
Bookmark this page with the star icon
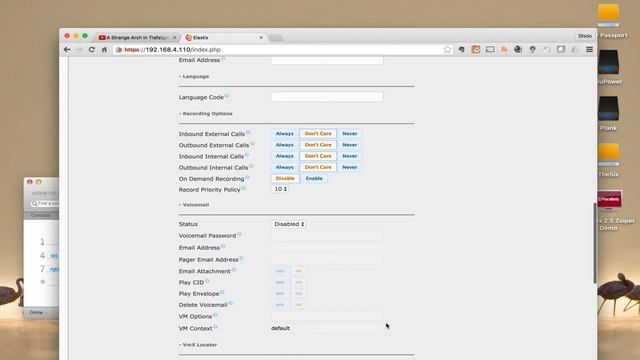447,49
